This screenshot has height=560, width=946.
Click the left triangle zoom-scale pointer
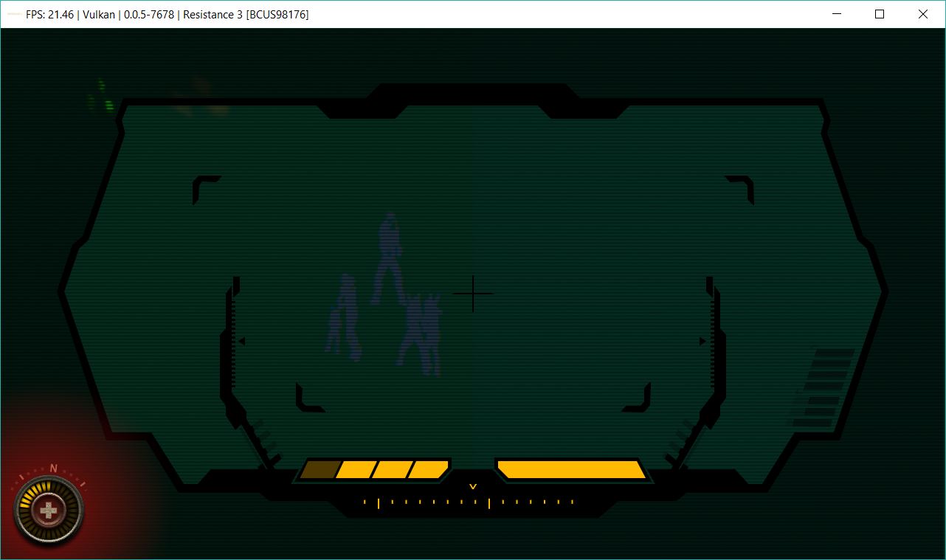241,341
